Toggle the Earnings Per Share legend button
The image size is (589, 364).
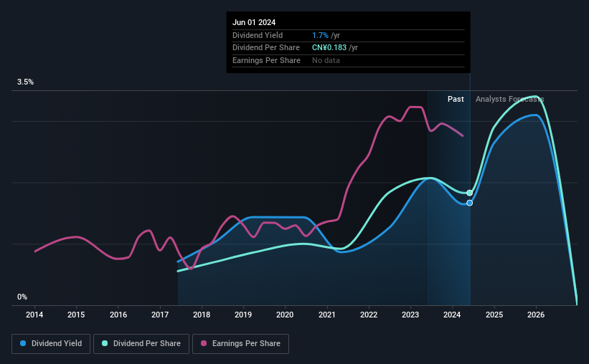[241, 344]
